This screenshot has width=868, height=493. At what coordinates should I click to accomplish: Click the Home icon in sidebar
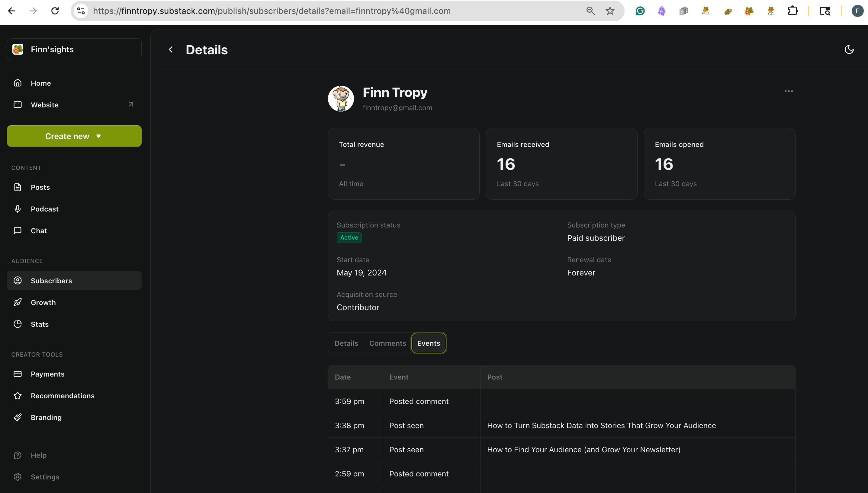[x=18, y=83]
